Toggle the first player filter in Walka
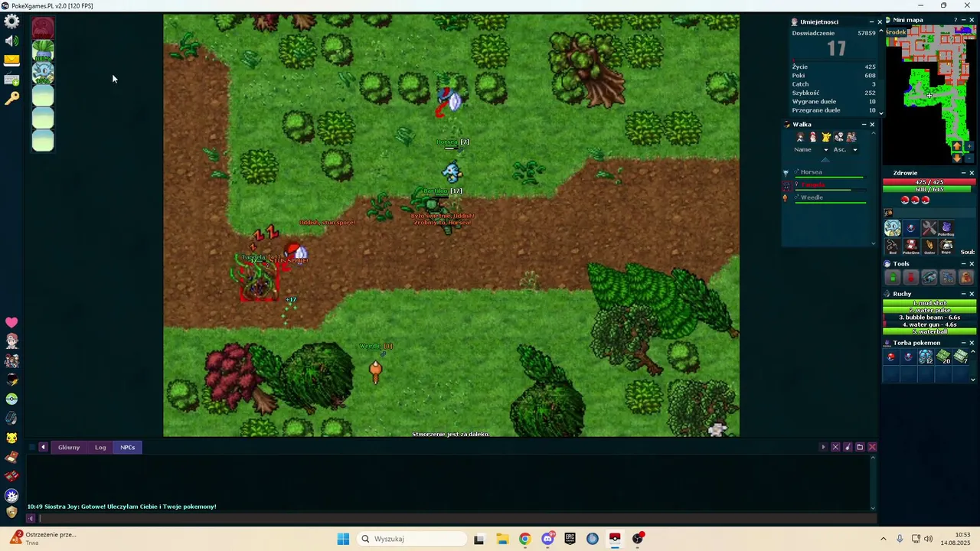This screenshot has width=980, height=551. click(x=800, y=137)
